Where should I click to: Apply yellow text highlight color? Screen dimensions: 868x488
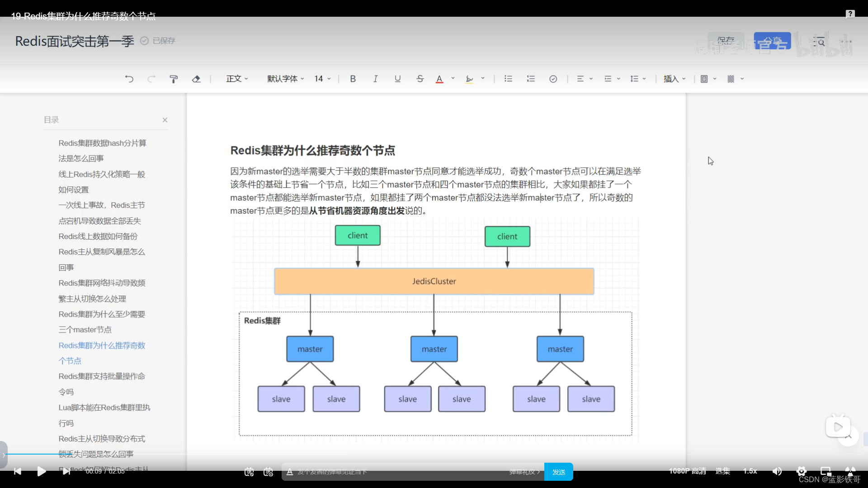[x=470, y=79]
